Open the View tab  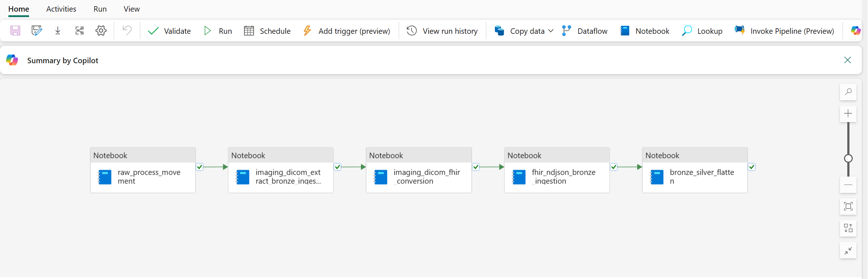(131, 9)
